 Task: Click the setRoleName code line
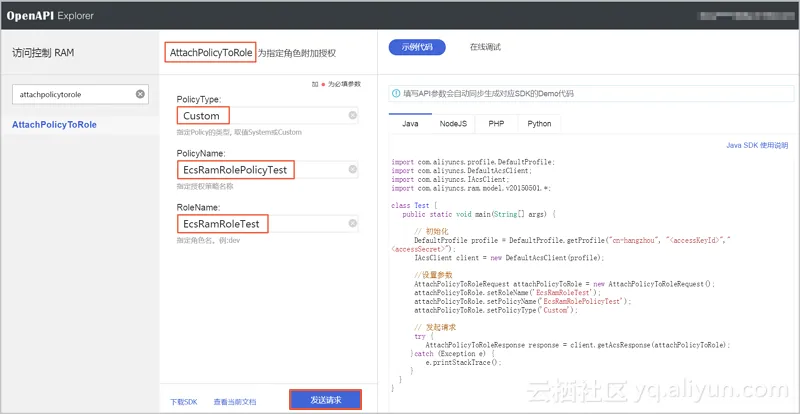[x=508, y=293]
